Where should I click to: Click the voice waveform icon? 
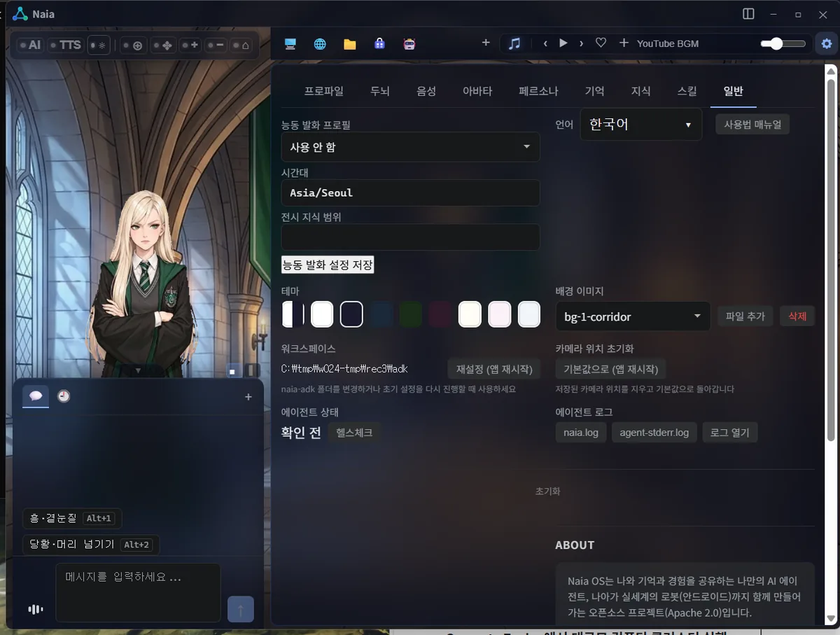35,609
